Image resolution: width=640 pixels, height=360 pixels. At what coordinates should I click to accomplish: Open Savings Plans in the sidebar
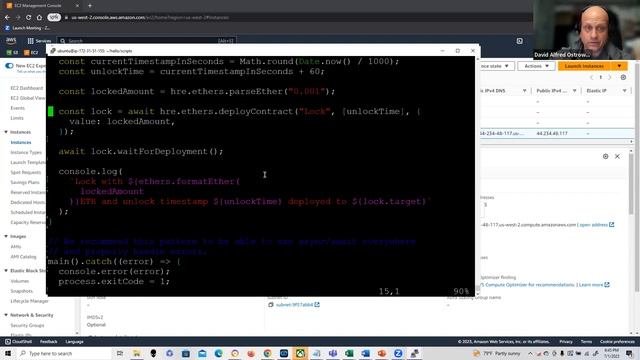pos(25,182)
